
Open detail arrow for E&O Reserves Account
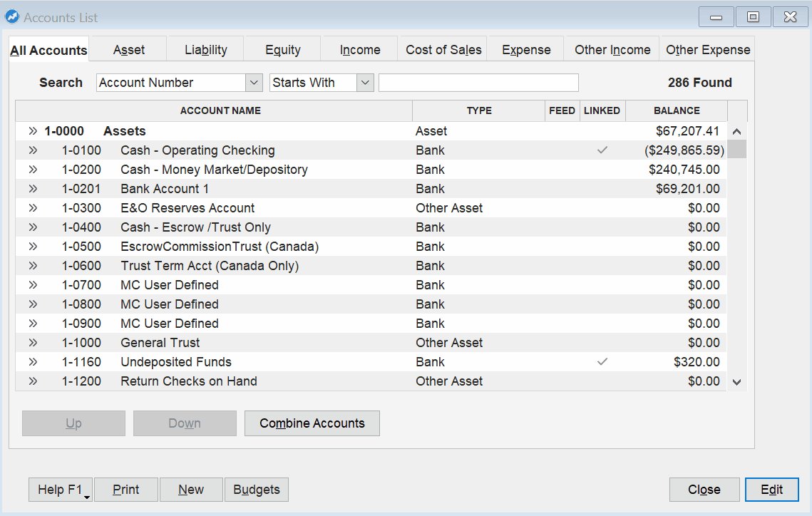tap(32, 208)
